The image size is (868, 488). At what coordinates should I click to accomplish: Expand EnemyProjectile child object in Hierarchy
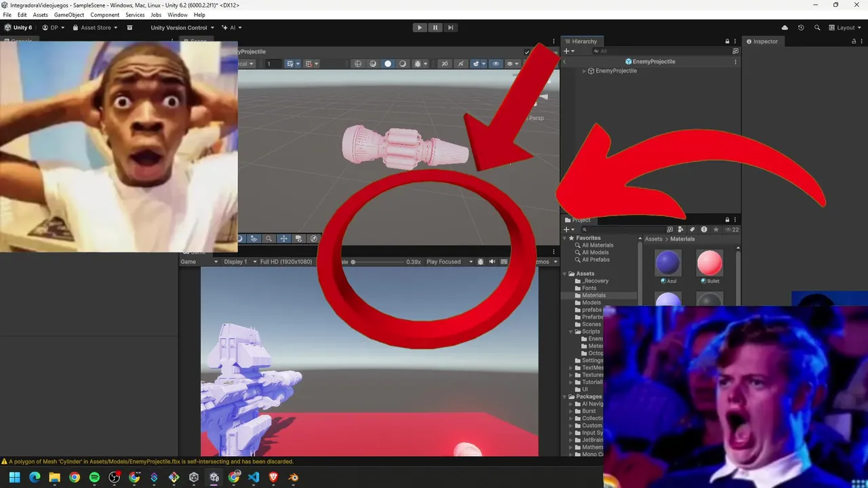coord(584,71)
